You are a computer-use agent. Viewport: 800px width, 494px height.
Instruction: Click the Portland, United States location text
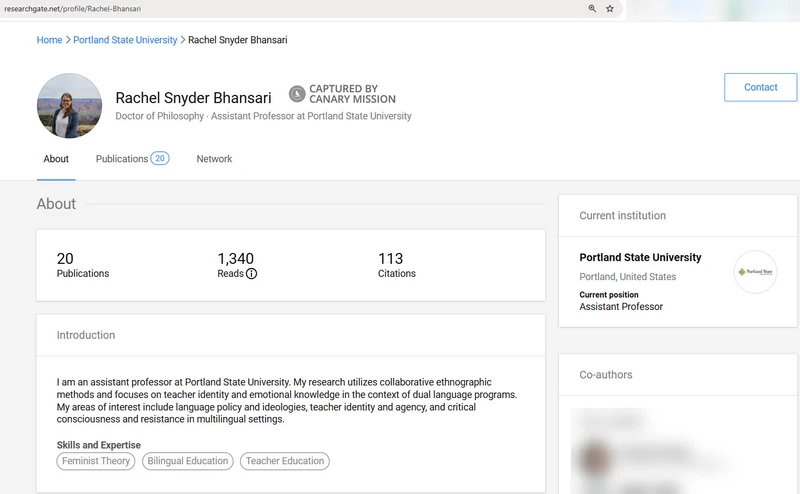pos(628,277)
